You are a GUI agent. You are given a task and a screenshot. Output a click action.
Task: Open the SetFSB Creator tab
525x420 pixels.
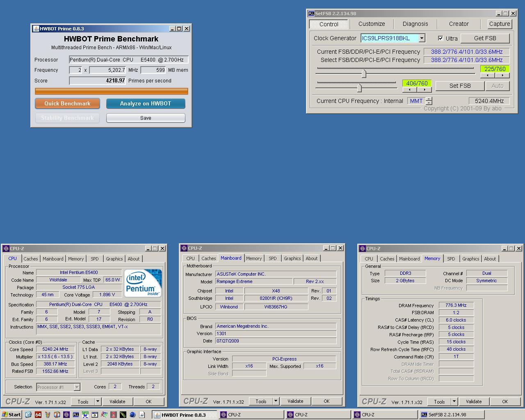click(x=459, y=24)
